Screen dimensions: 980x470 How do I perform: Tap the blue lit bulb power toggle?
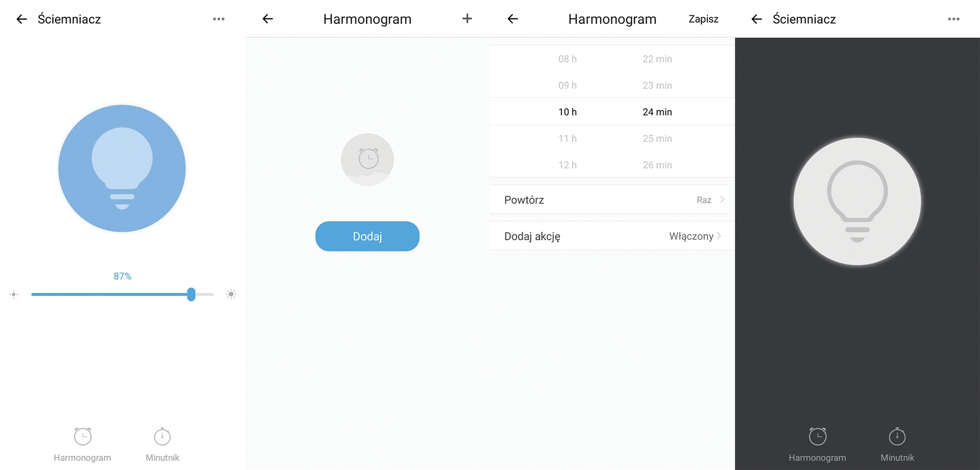tap(122, 168)
